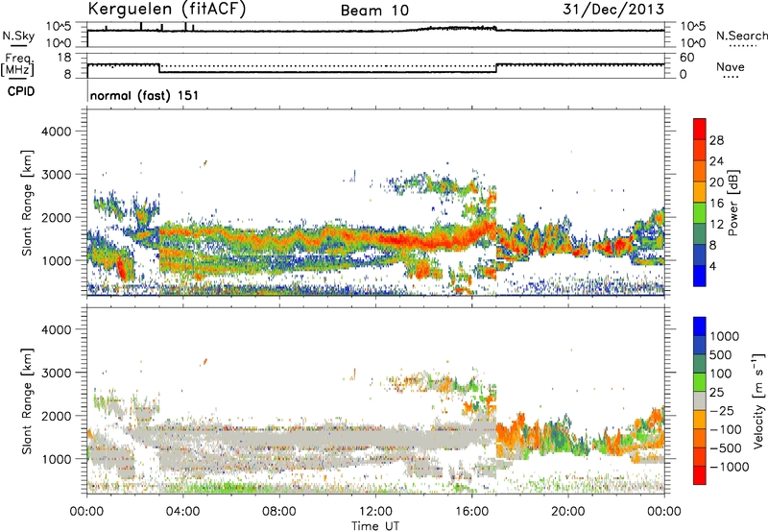Click velocity scale value '−25'
This screenshot has width=768, height=532.
722,410
